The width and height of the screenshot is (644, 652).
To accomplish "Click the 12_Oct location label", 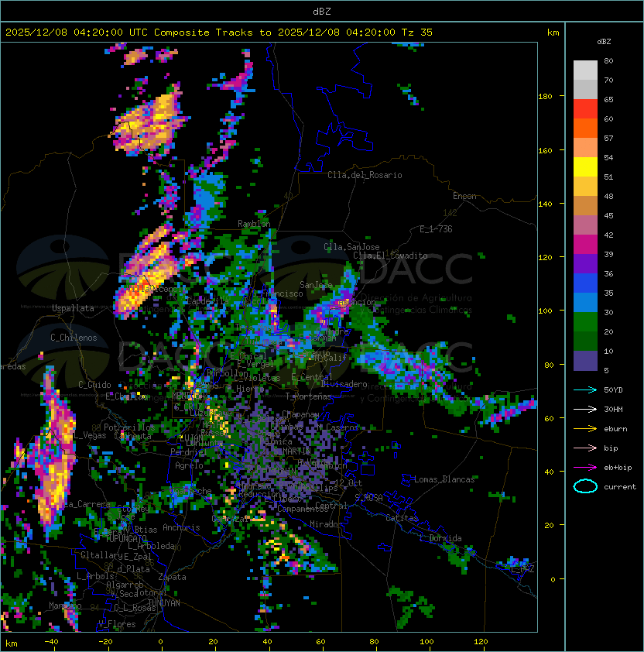I will click(348, 483).
